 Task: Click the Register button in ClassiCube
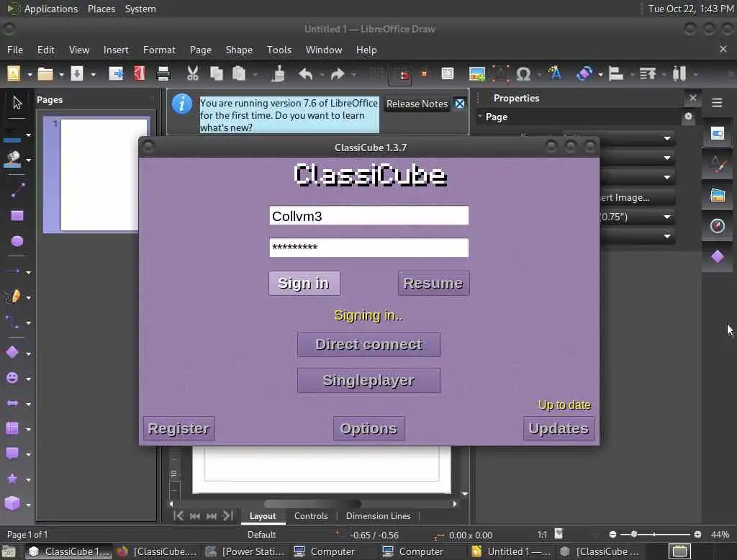coord(178,428)
